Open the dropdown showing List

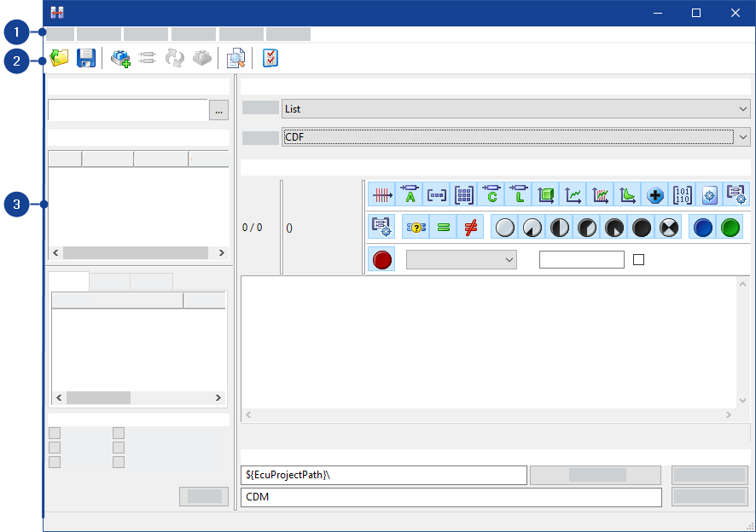pyautogui.click(x=515, y=109)
